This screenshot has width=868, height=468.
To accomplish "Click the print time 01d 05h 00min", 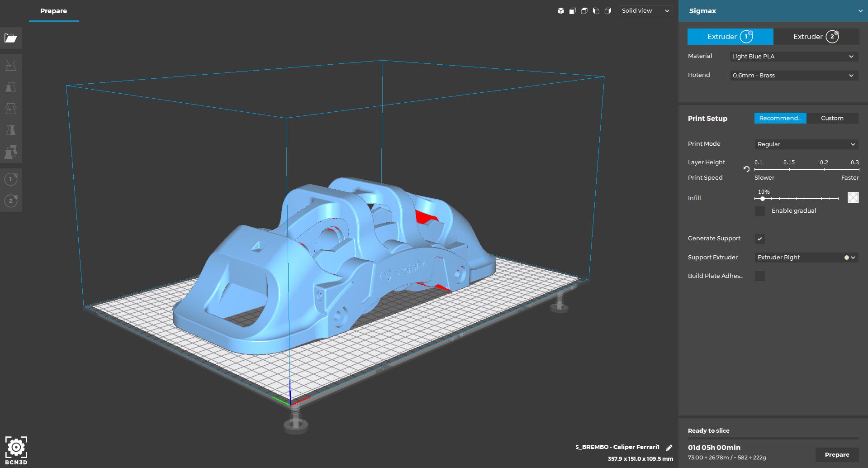I will point(714,448).
